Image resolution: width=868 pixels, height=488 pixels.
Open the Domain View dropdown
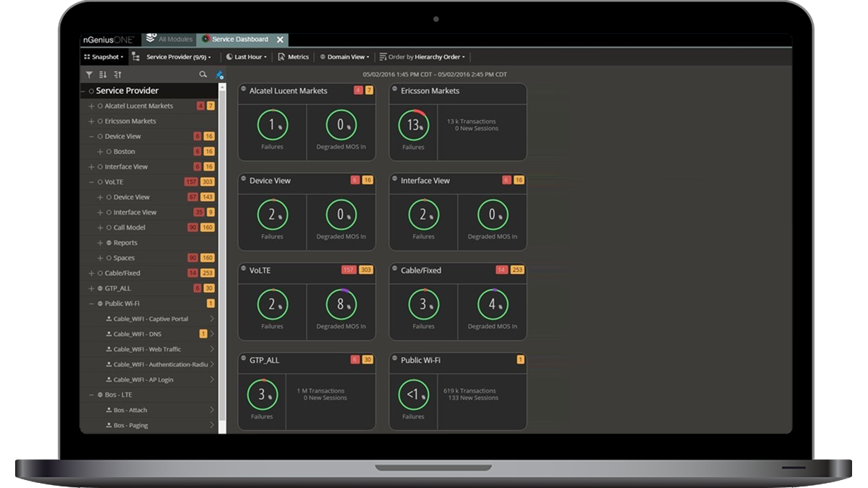pos(345,56)
